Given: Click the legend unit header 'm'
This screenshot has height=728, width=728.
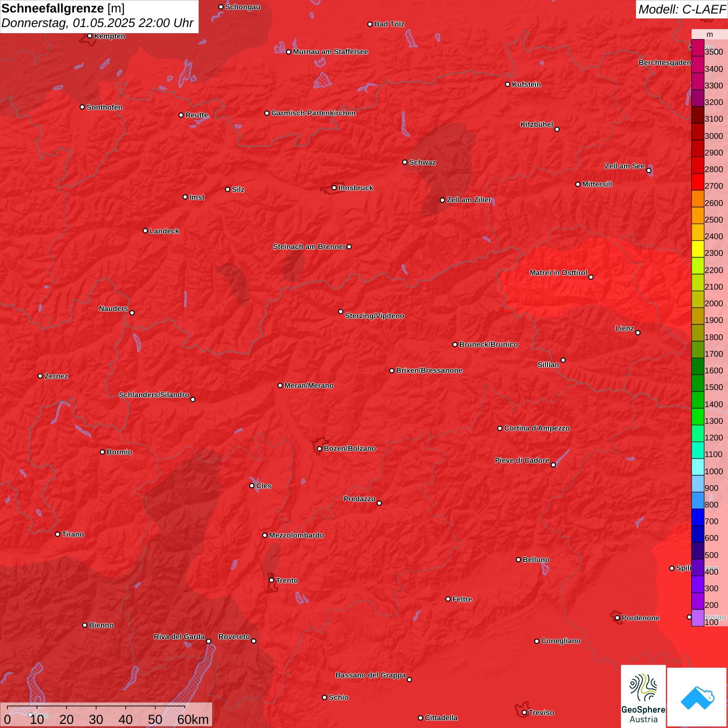Looking at the screenshot, I should pos(710,34).
